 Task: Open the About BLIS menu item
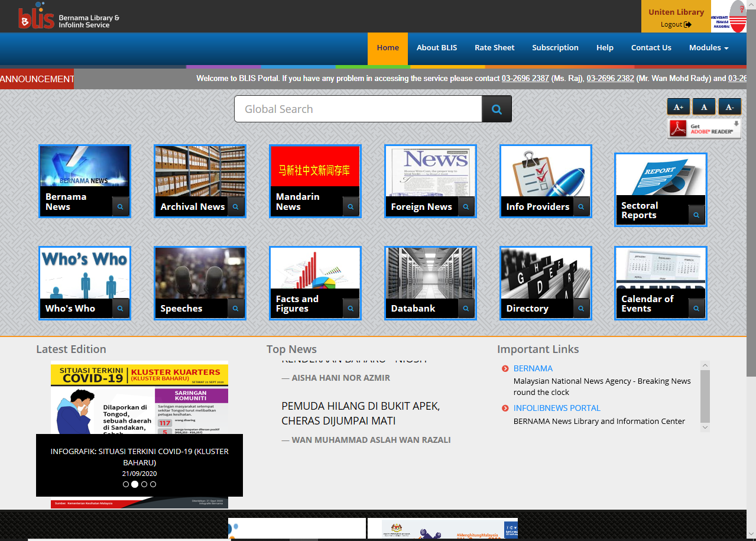pos(437,48)
